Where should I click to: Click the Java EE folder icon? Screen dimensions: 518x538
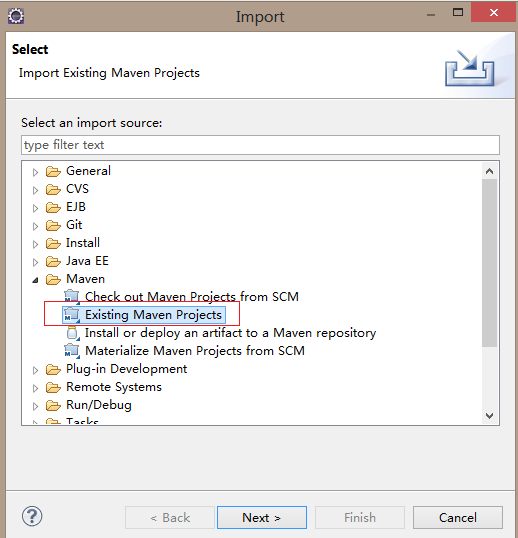[53, 261]
